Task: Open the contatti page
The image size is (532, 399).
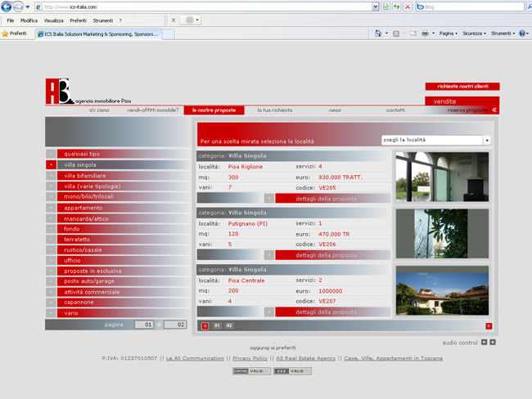Action: pyautogui.click(x=395, y=110)
